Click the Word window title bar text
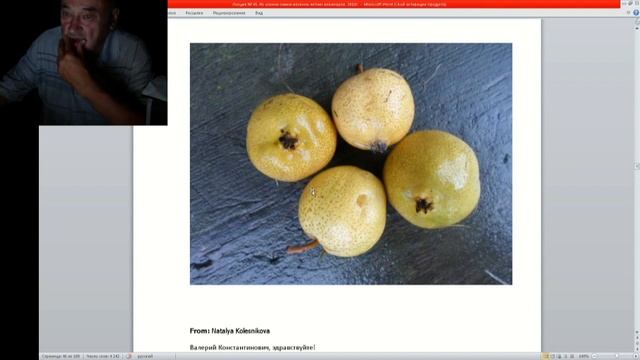The image size is (640, 360). pos(340,4)
